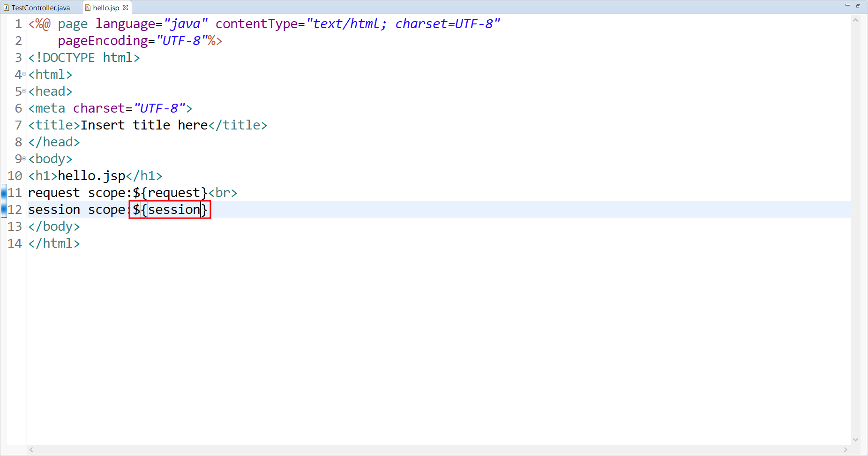The width and height of the screenshot is (868, 456).
Task: Click line number 1 in the gutter
Action: [x=18, y=24]
